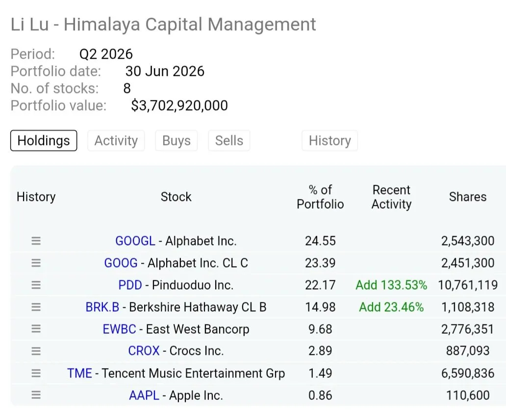This screenshot has width=506, height=420.
Task: Open history icon for BRK.B row
Action: point(36,307)
